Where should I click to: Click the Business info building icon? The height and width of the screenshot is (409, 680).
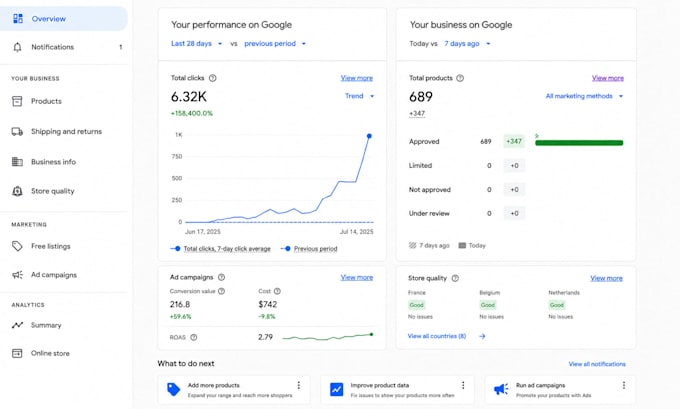[x=17, y=162]
